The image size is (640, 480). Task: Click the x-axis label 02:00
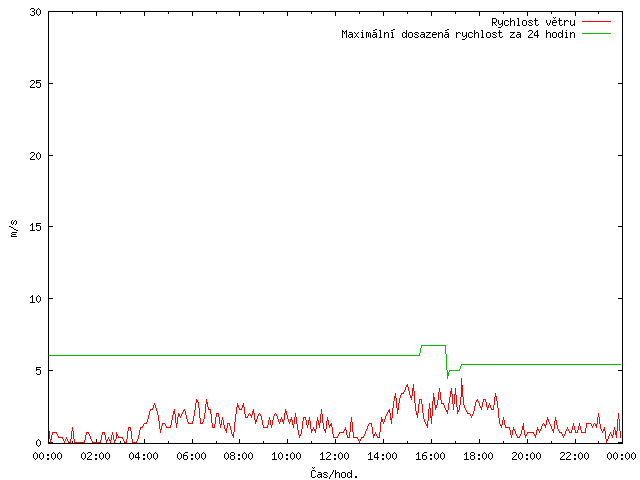click(96, 456)
